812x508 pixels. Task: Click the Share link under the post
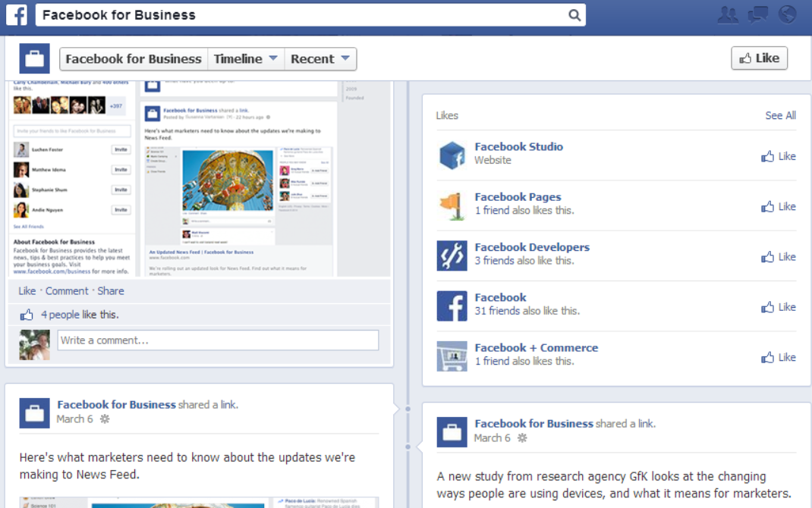[x=111, y=291]
